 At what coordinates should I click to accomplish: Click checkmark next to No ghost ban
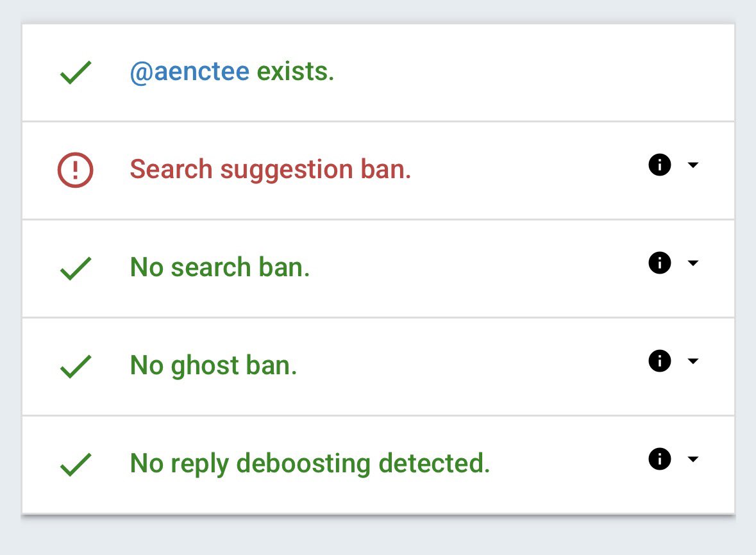coord(76,367)
